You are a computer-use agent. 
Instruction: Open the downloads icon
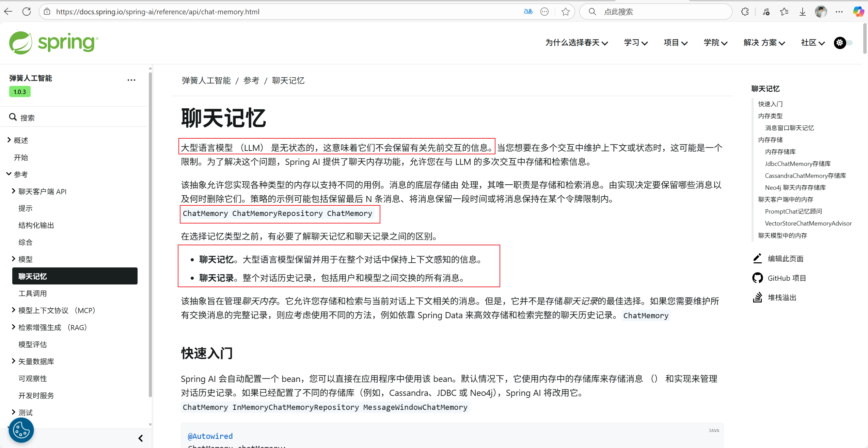(x=803, y=12)
